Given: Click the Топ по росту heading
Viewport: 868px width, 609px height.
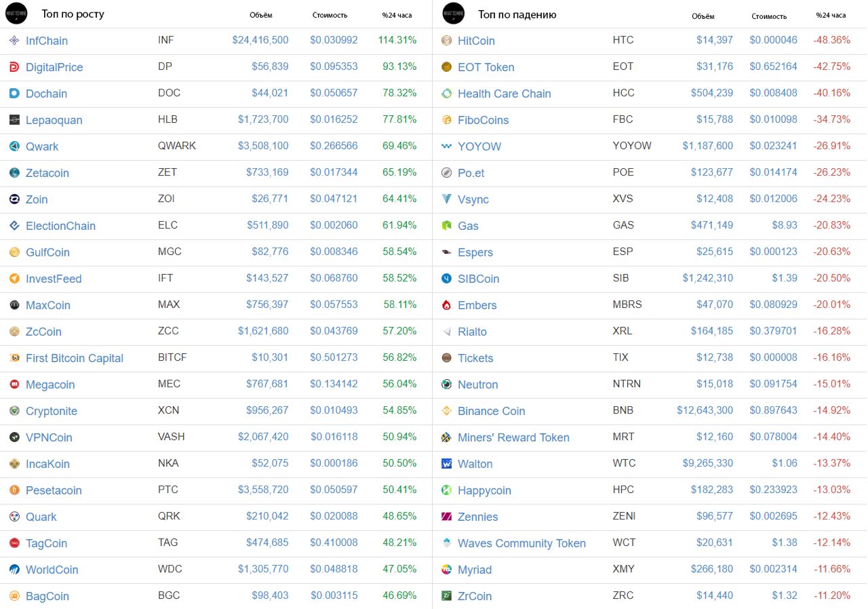Looking at the screenshot, I should [x=73, y=14].
